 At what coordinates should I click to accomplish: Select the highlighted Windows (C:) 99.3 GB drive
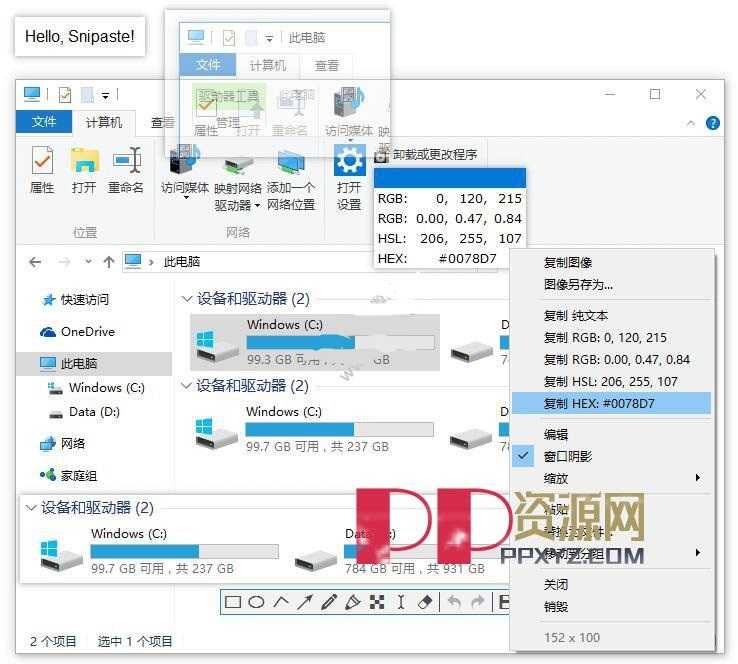(315, 343)
